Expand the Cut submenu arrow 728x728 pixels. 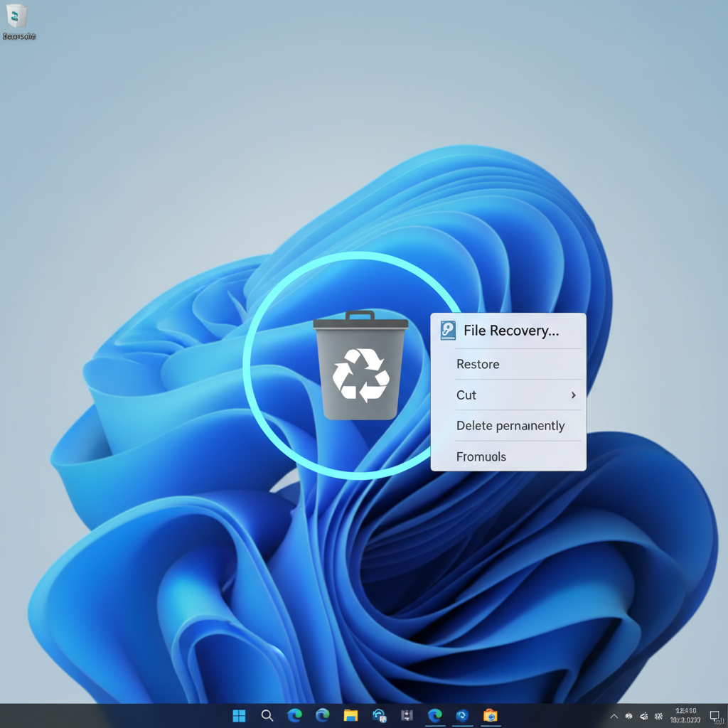click(573, 395)
